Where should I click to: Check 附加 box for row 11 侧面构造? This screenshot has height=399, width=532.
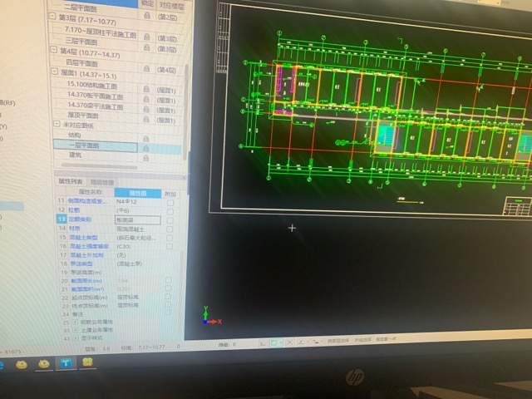click(x=170, y=203)
